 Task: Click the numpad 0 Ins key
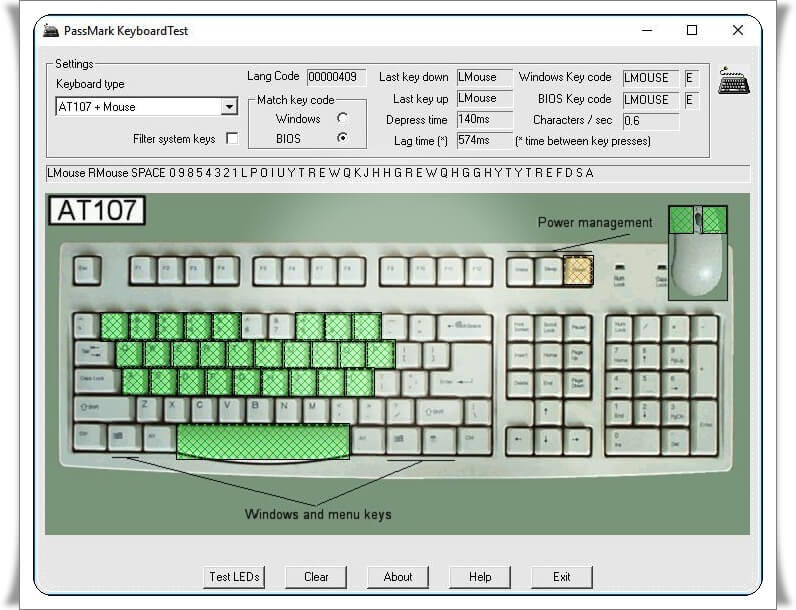pos(632,440)
